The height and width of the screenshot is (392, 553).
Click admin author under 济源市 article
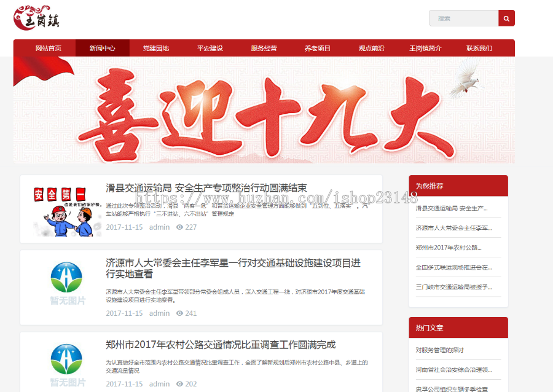click(x=159, y=313)
